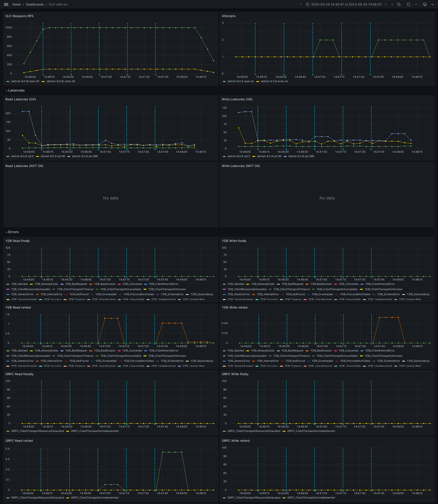Toggle "(dotnet-8.0.8) read OK" legend series

25,82
